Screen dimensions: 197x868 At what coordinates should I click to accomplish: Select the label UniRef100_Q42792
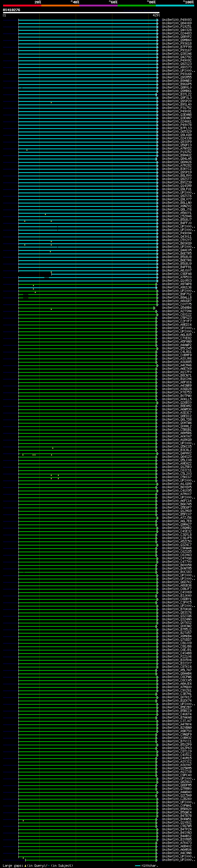point(177,57)
